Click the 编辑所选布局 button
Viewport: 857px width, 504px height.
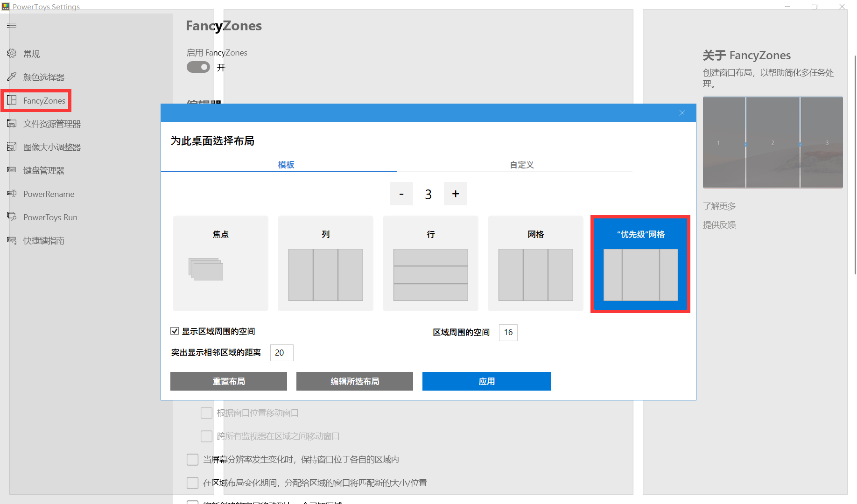(355, 381)
